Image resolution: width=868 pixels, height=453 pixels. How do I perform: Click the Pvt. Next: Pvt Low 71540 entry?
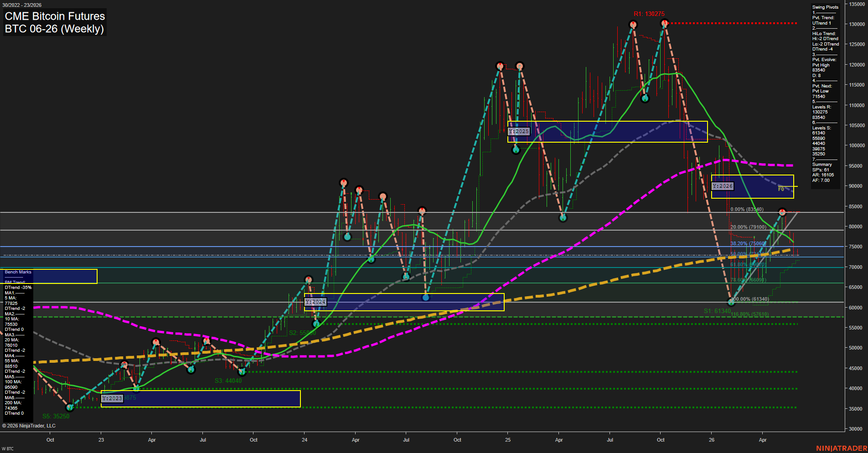pyautogui.click(x=822, y=91)
